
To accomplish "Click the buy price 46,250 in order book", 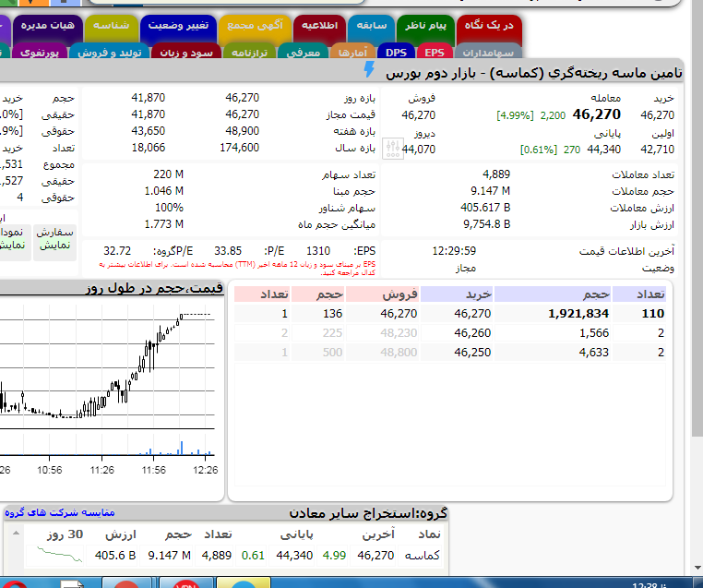I will (472, 352).
